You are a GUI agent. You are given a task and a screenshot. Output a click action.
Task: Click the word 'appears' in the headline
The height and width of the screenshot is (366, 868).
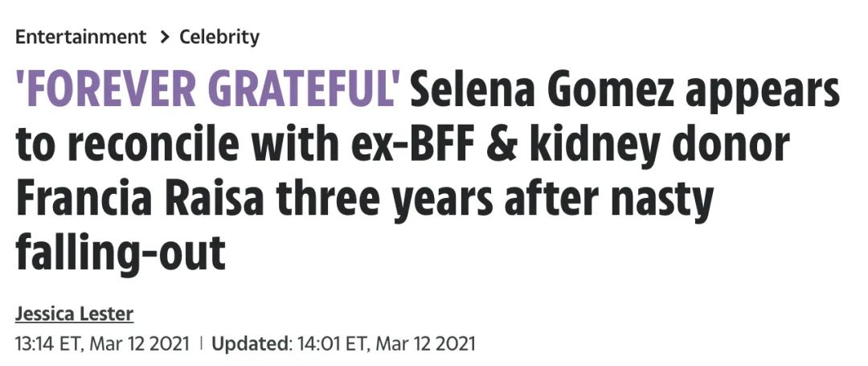click(x=763, y=93)
